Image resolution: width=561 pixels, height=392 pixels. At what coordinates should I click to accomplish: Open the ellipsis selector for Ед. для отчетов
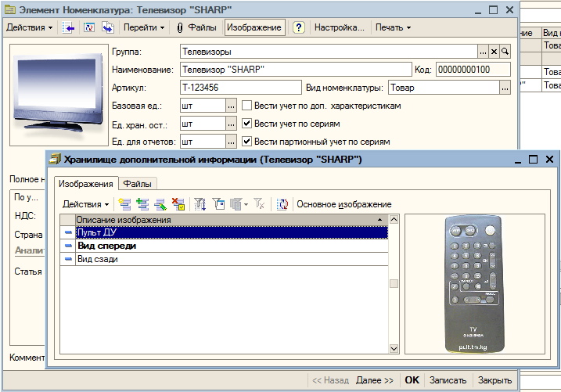pos(231,142)
